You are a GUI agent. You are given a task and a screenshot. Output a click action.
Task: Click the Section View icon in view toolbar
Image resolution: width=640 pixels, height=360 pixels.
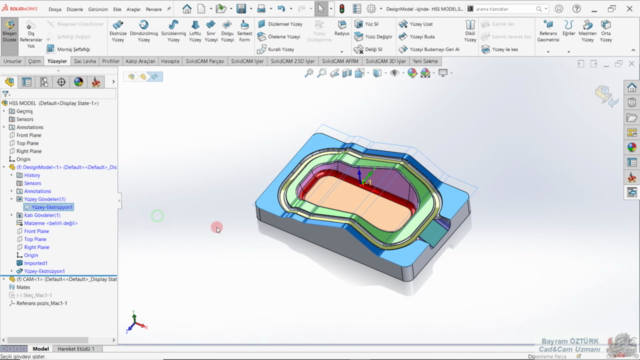pyautogui.click(x=347, y=73)
